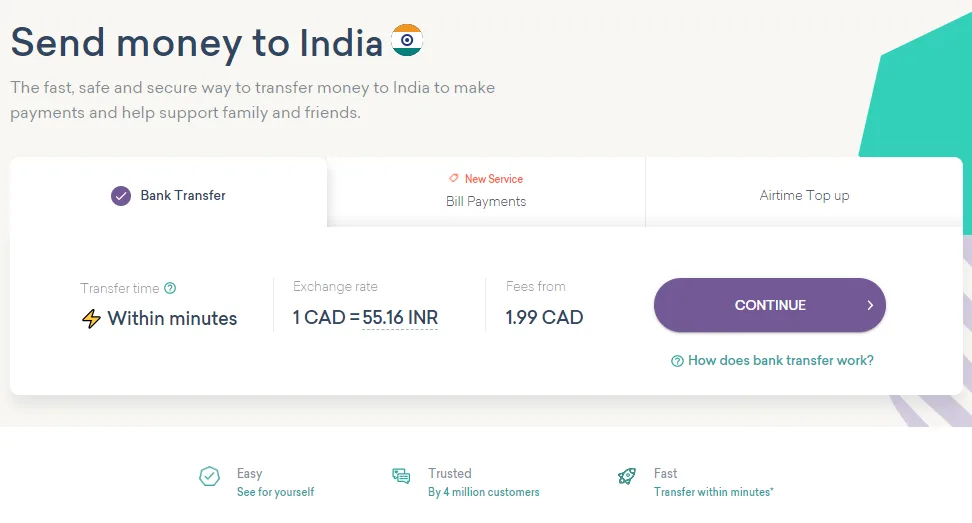Click the underlined 55.16 INR exchange rate

pos(400,318)
